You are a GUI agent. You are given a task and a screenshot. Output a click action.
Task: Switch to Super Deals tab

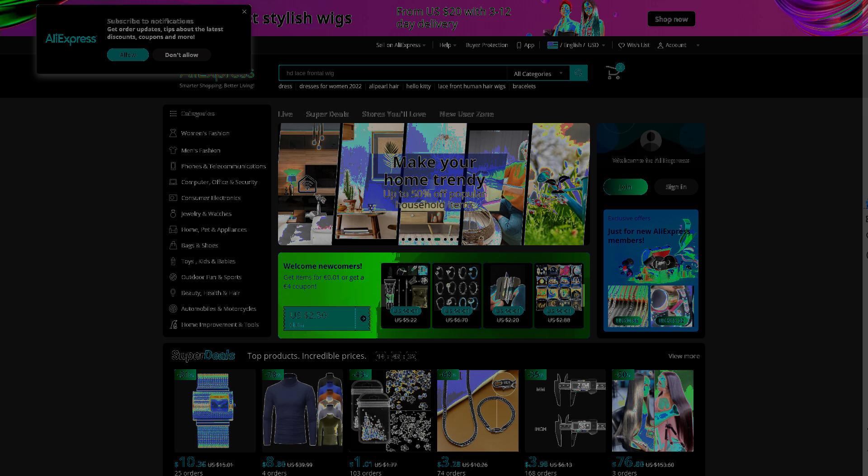tap(327, 114)
